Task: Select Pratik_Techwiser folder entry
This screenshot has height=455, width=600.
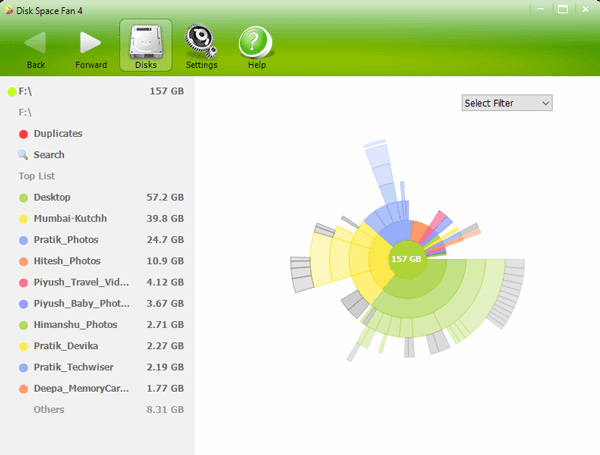Action: coord(75,367)
